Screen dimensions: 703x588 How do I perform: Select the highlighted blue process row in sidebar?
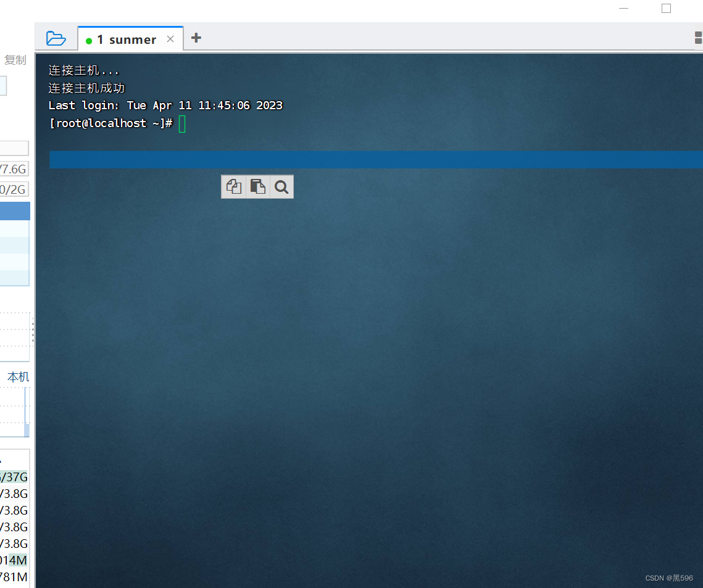tap(15, 211)
